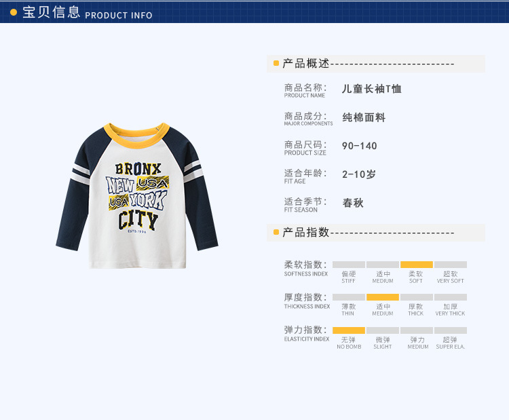Click the 薄款 THIN label
This screenshot has height=420, width=509.
349,309
